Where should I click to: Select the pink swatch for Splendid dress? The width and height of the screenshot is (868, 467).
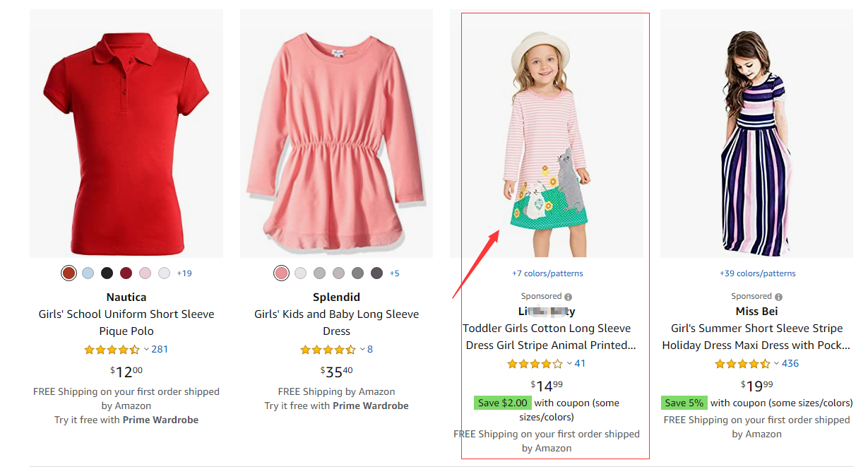[x=281, y=273]
